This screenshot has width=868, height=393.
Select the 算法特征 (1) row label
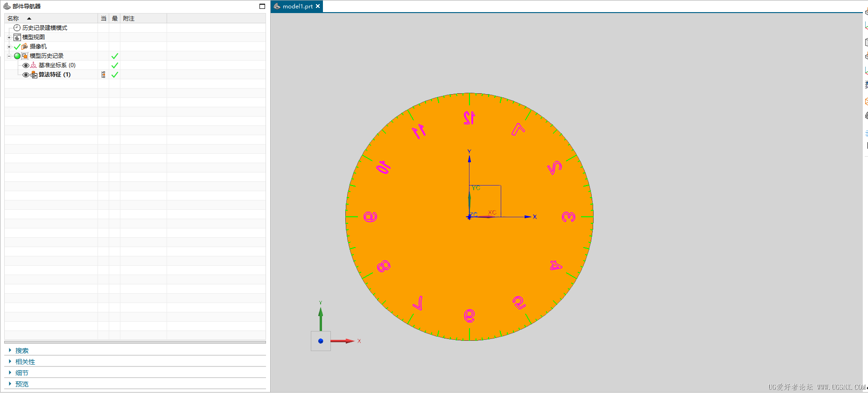55,75
